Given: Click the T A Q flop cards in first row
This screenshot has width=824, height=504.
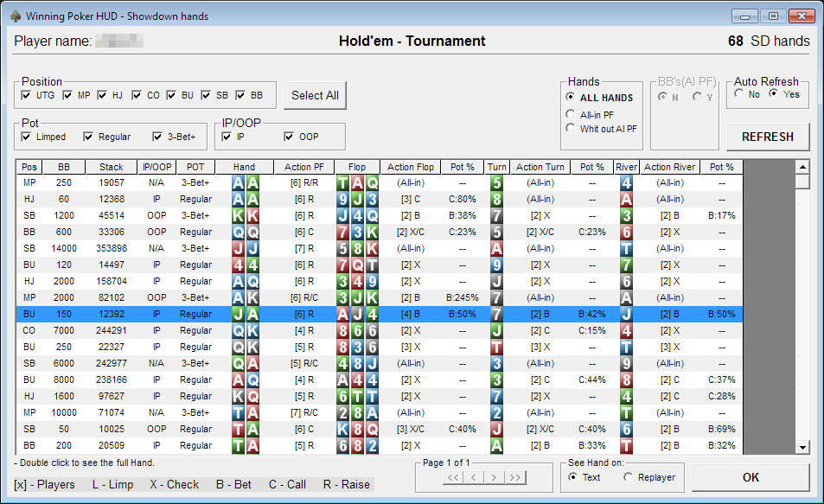Looking at the screenshot, I should point(357,183).
